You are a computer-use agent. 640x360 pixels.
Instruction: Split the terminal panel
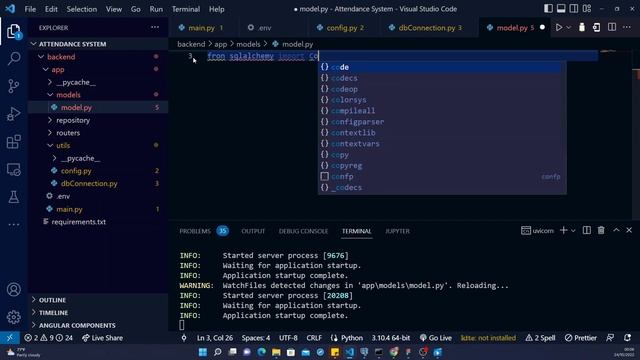[x=587, y=230]
